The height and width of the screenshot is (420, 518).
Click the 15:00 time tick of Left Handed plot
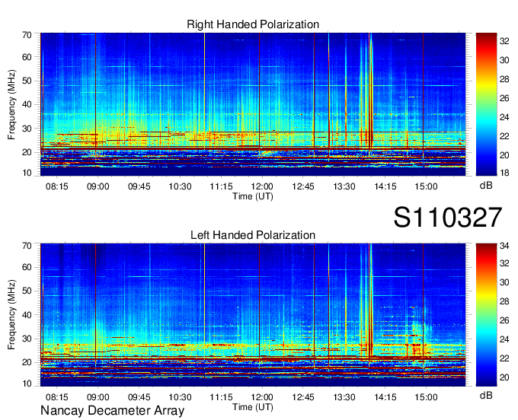click(426, 397)
